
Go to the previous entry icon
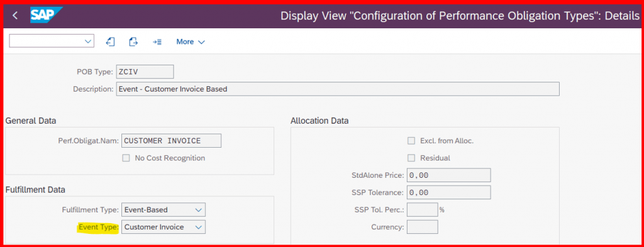click(110, 41)
